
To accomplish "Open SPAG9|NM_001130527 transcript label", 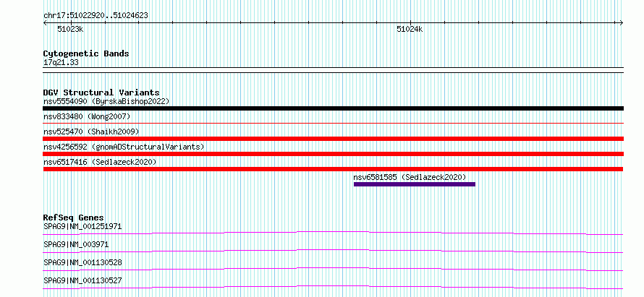I will pyautogui.click(x=82, y=280).
